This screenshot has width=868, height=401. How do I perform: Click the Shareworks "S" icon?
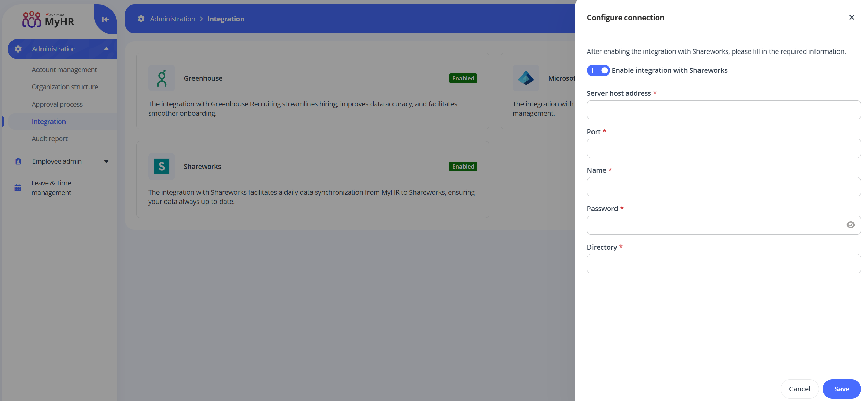click(161, 167)
